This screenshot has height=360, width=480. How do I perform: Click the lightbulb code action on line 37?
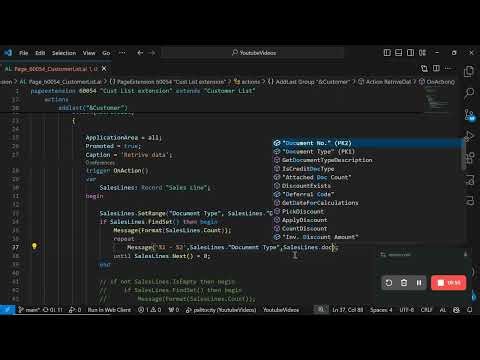(34, 246)
